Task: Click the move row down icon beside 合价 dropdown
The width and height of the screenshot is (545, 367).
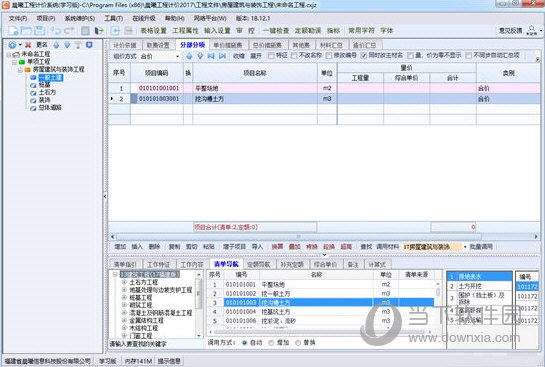Action: pyautogui.click(x=200, y=56)
